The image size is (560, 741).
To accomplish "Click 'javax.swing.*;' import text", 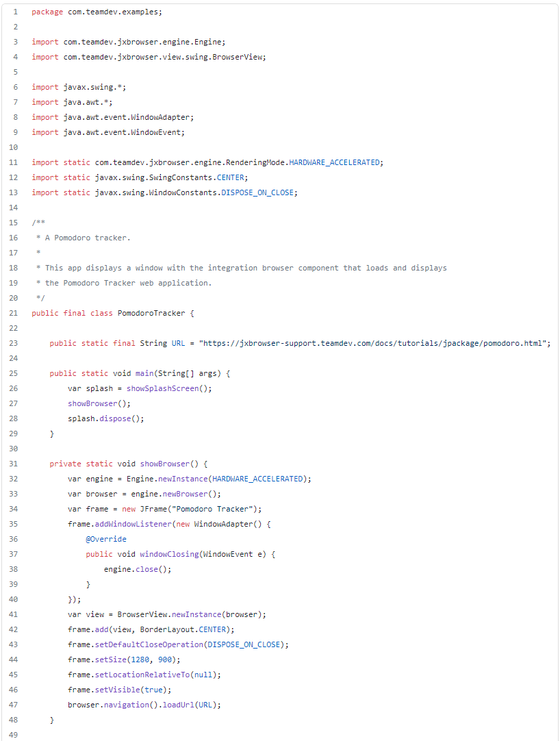I will pos(94,88).
